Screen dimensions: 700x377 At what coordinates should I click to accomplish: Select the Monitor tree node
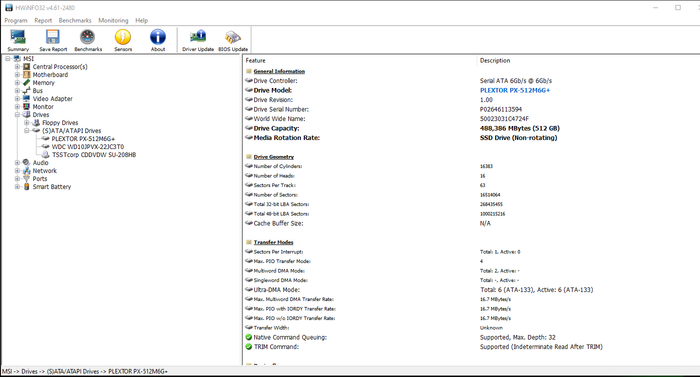pos(43,107)
